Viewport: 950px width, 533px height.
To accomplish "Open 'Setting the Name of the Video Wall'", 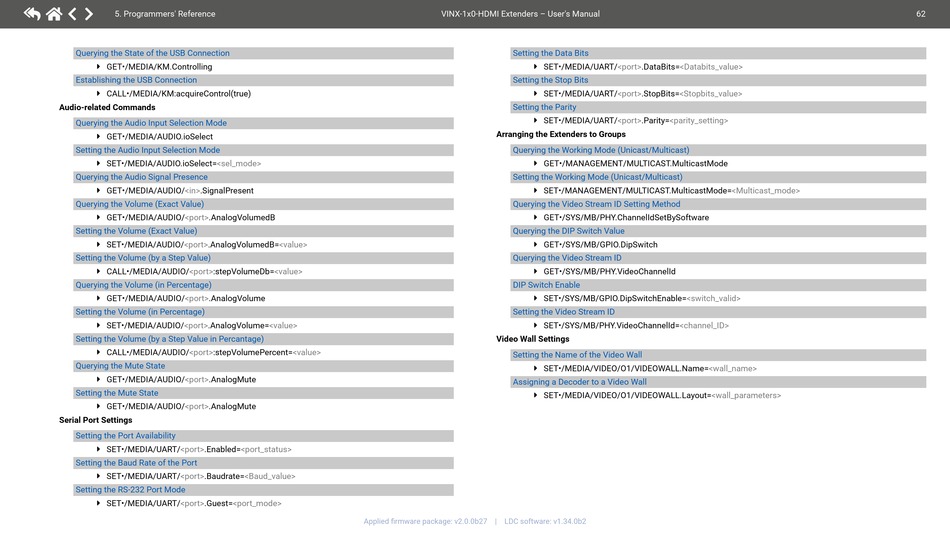I will 577,355.
